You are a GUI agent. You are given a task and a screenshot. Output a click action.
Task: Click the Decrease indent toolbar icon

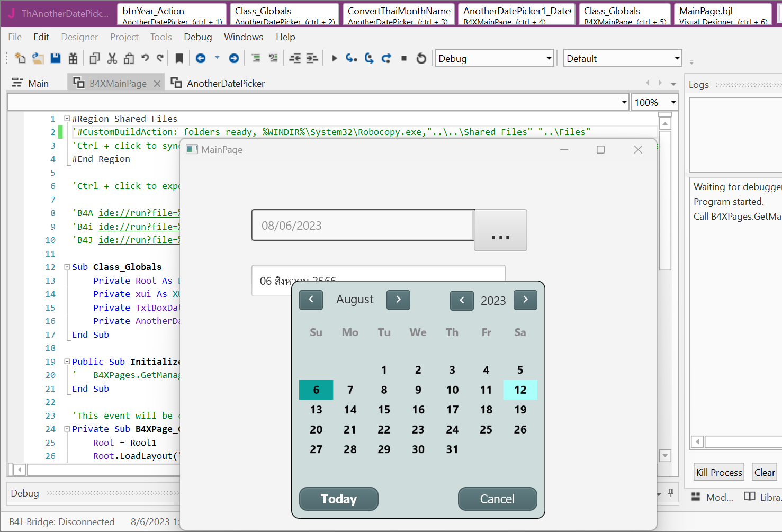[x=295, y=58]
